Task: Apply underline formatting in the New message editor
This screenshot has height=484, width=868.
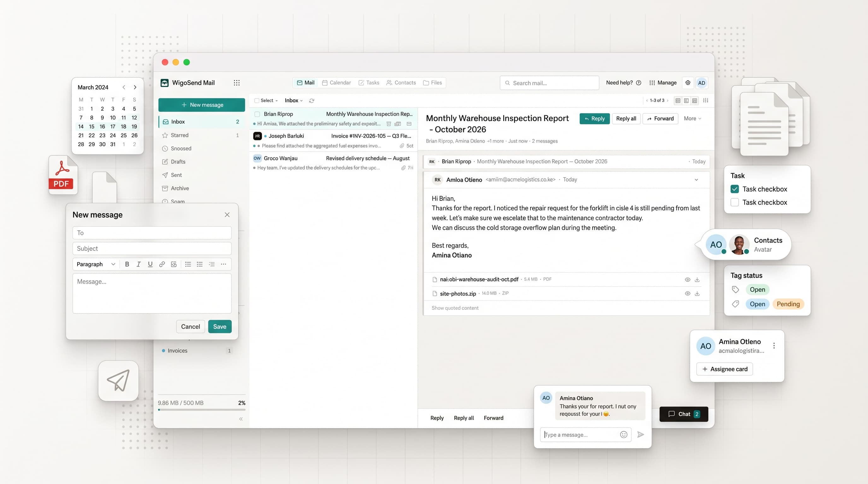Action: click(x=150, y=264)
